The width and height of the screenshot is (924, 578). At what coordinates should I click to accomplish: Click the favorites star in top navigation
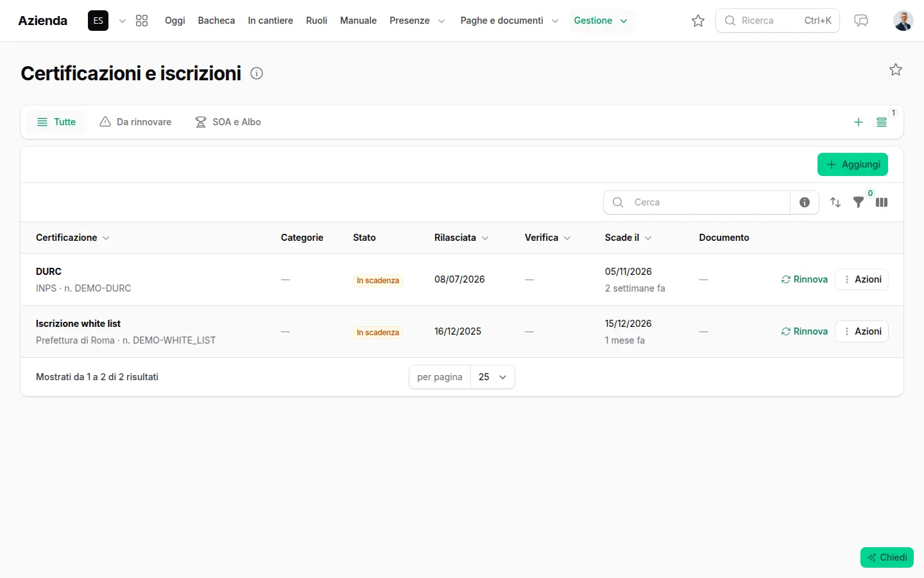698,21
